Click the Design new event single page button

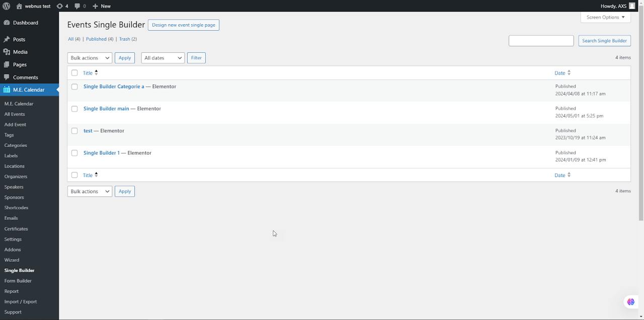(183, 25)
